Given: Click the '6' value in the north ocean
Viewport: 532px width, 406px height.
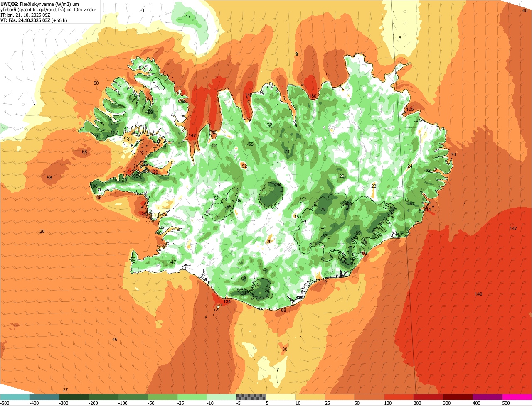Looking at the screenshot, I should (400, 38).
